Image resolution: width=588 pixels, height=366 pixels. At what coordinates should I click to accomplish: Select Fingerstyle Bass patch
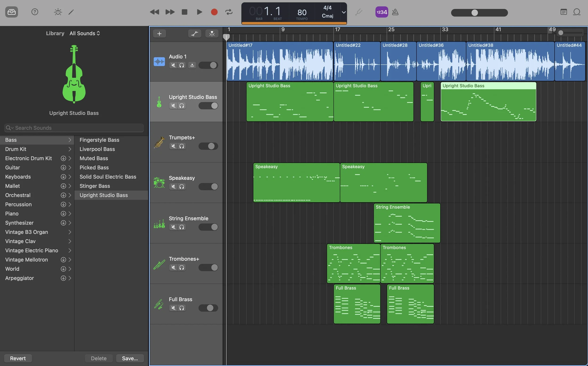(x=99, y=140)
